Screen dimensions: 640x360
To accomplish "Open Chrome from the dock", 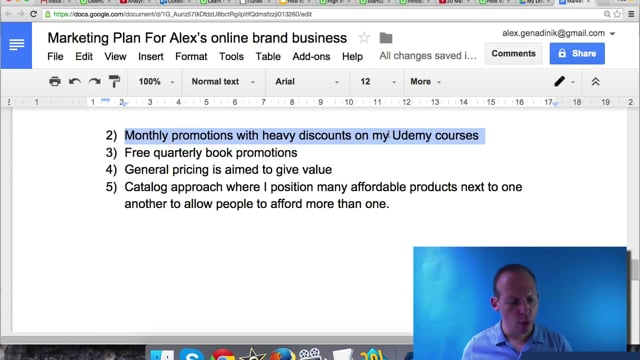I will click(222, 354).
